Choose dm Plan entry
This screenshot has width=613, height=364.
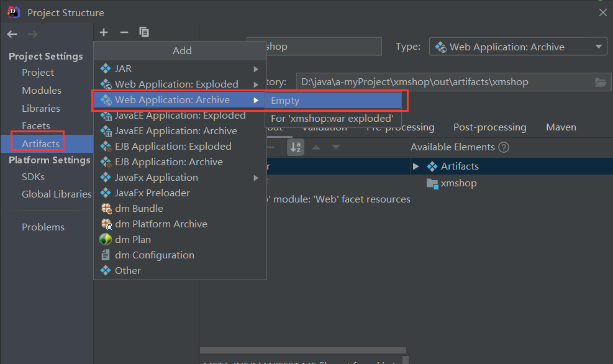(x=180, y=239)
